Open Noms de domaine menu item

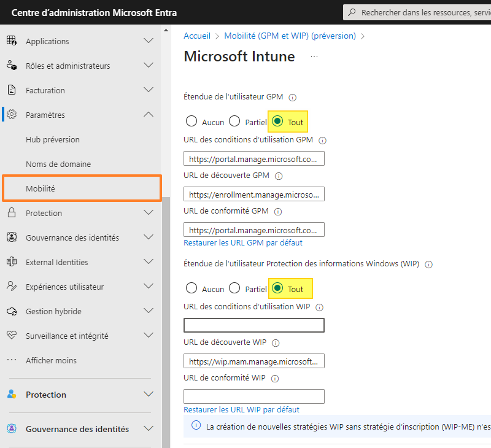pos(58,164)
